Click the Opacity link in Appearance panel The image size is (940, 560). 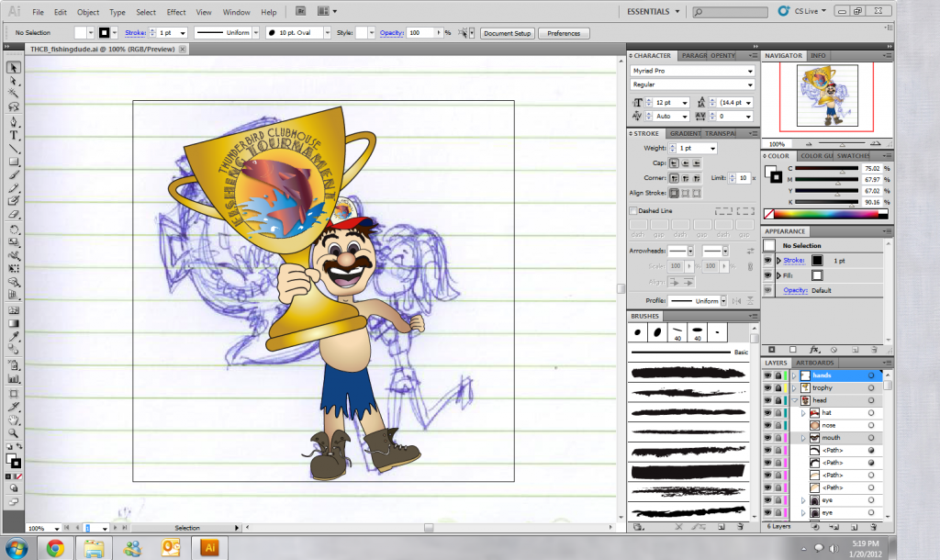click(795, 290)
